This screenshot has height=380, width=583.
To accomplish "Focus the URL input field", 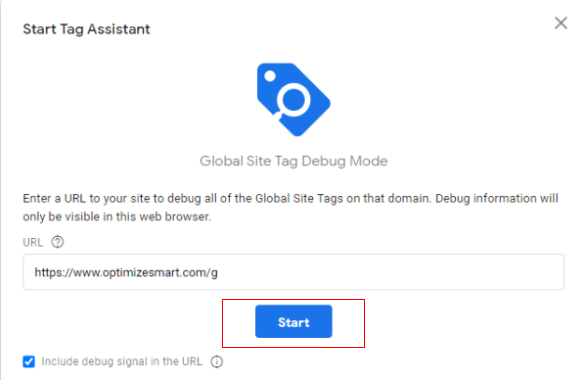I will (293, 272).
